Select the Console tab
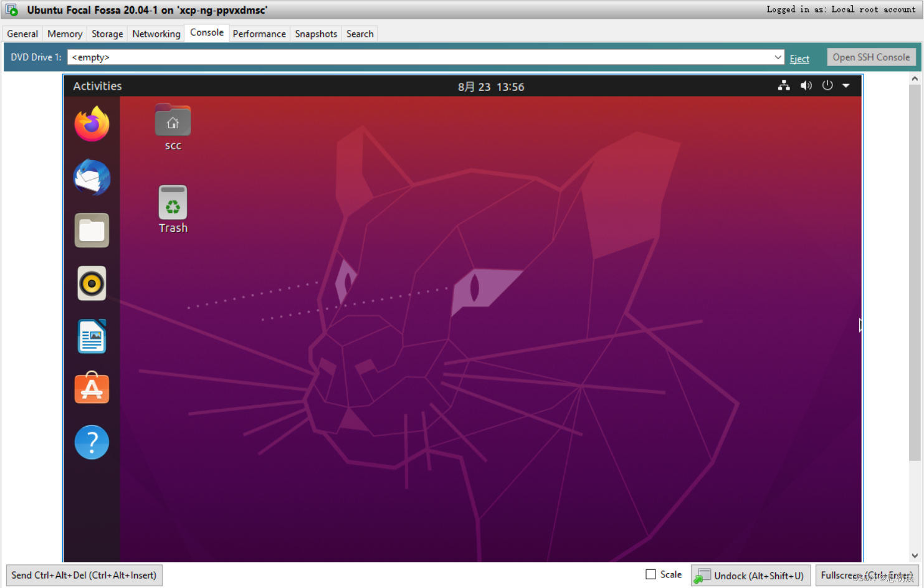The image size is (924, 588). pos(207,32)
